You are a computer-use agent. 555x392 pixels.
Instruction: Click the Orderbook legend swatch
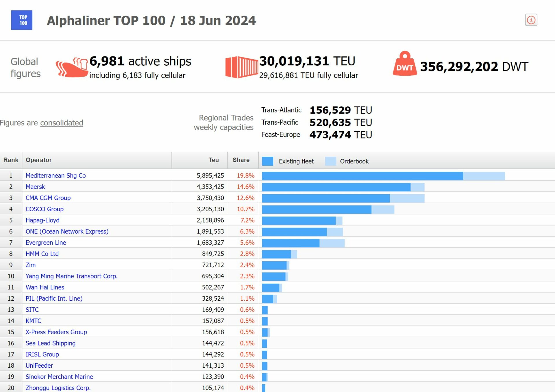[330, 161]
